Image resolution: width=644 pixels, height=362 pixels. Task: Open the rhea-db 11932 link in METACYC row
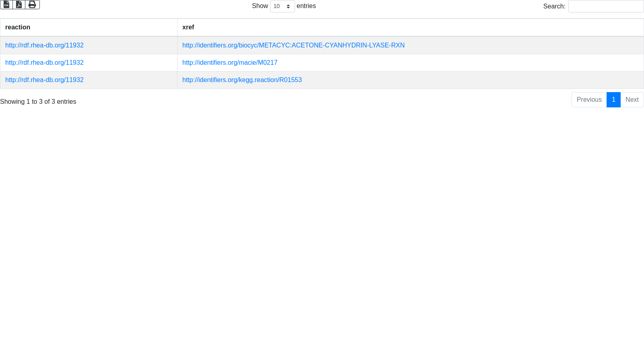point(44,45)
